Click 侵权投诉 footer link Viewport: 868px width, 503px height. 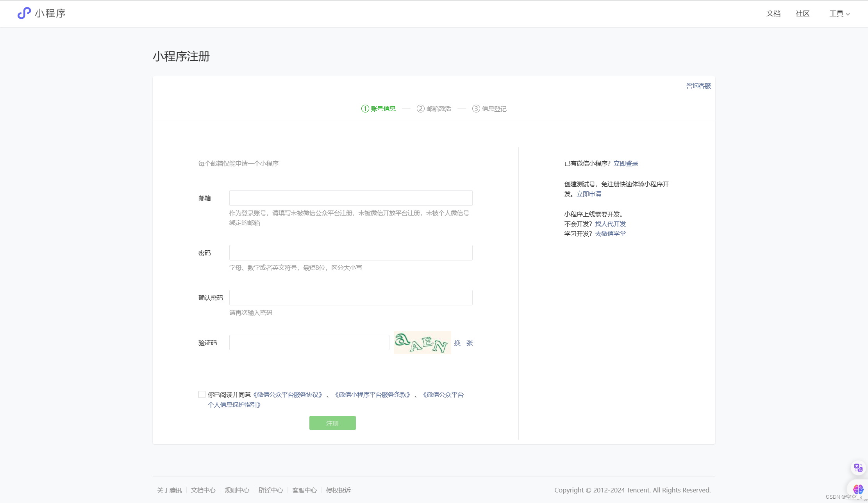click(x=338, y=490)
